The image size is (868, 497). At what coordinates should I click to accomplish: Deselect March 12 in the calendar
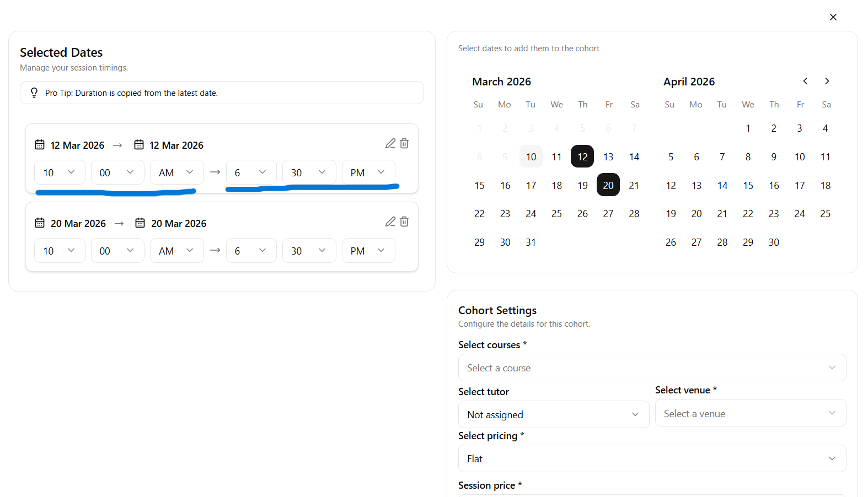[x=582, y=156]
